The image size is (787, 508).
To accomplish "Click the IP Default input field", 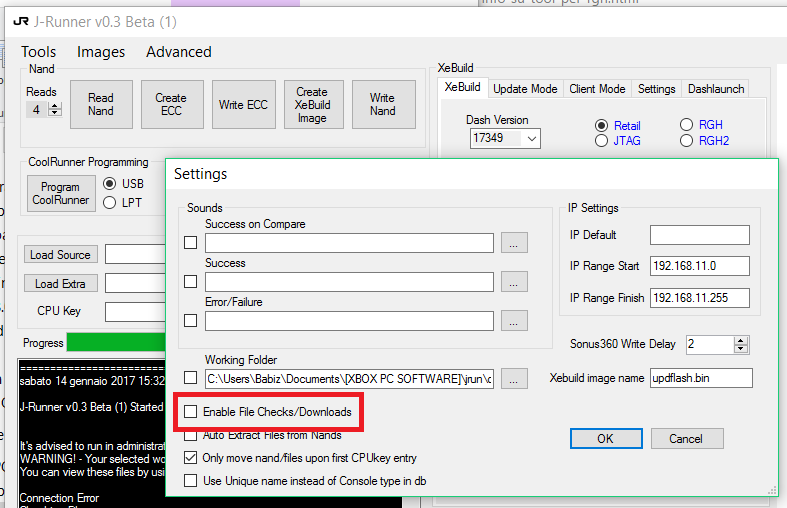I will (700, 235).
